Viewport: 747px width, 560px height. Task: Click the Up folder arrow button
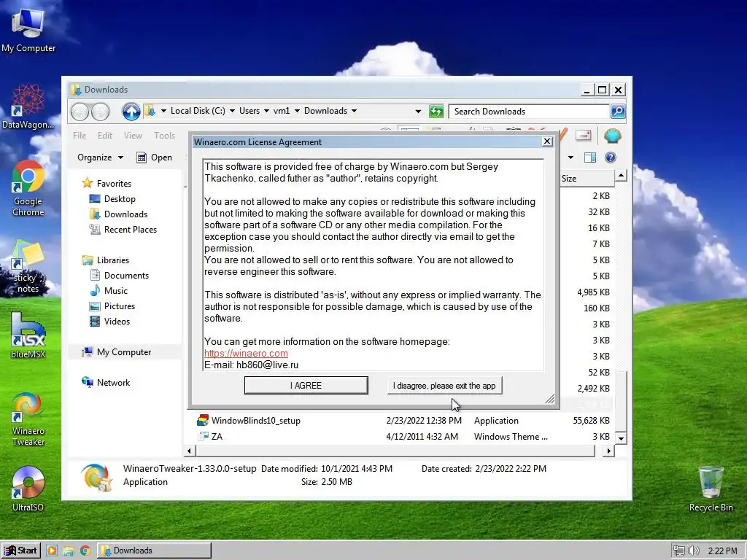131,112
